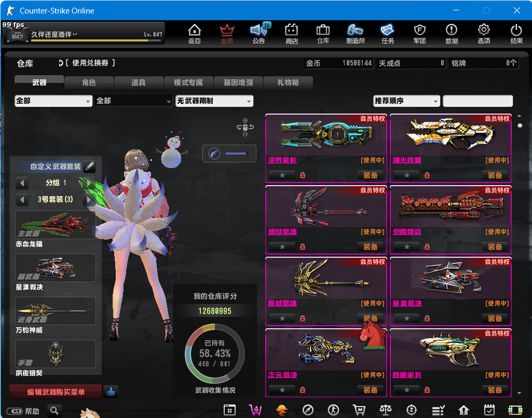Switch to the 模式专属 tab

click(188, 82)
